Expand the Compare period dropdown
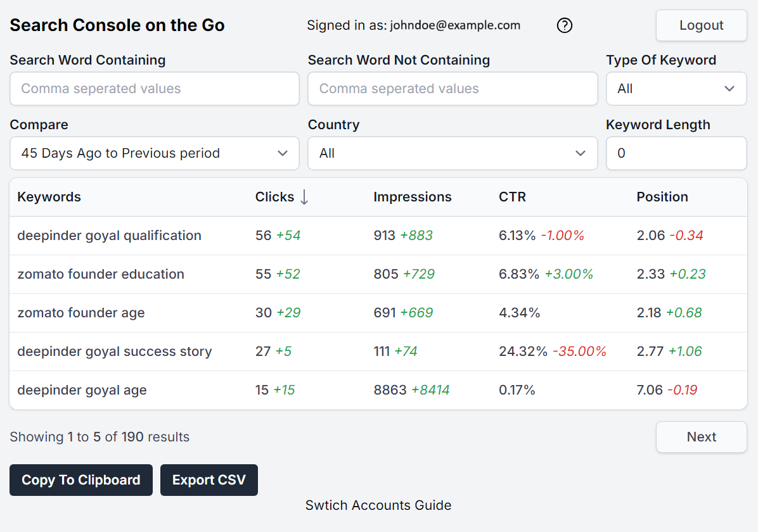 point(154,153)
